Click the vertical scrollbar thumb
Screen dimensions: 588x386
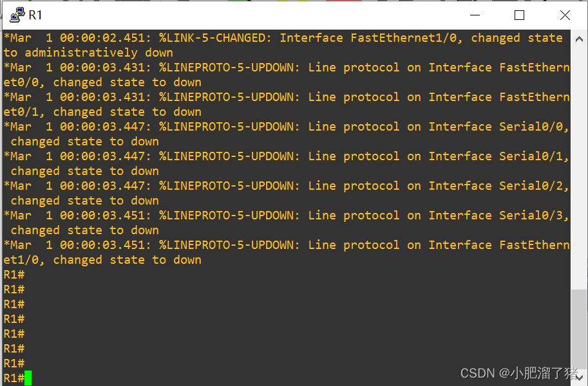578,330
